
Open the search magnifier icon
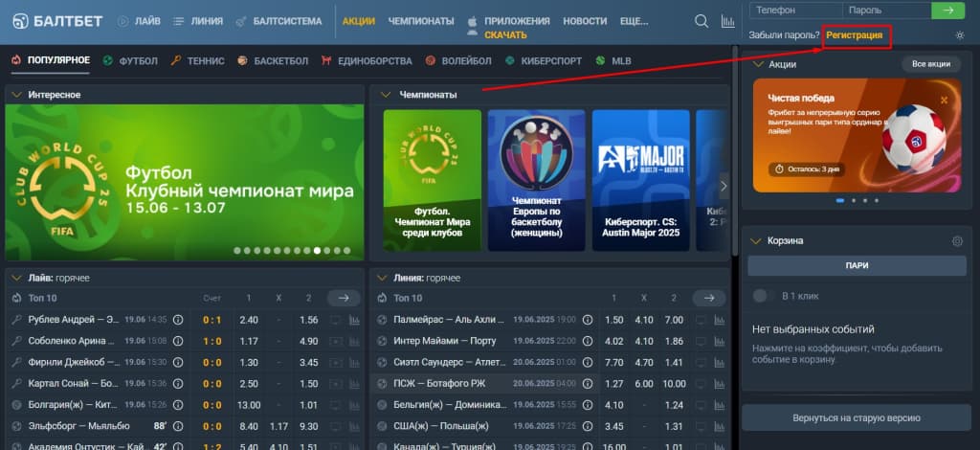click(702, 21)
